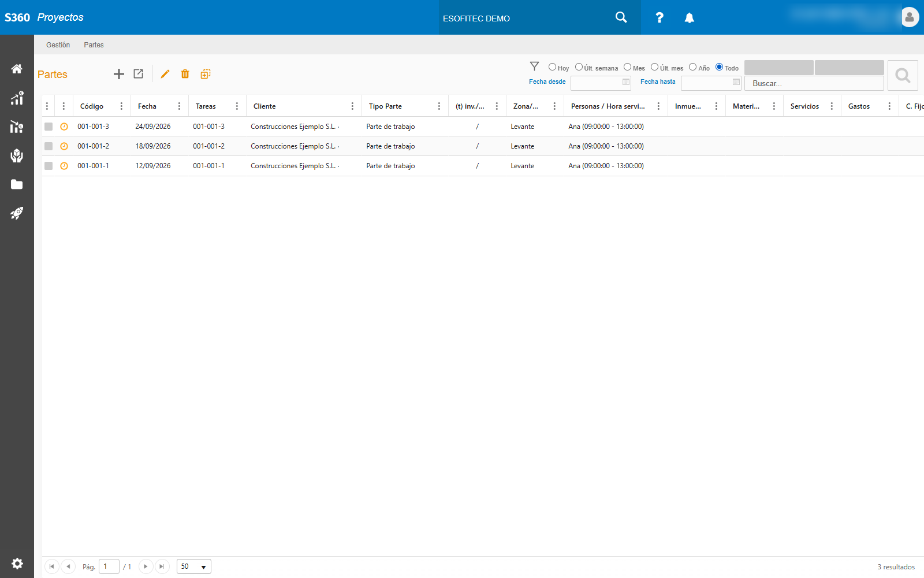Click clock status icon for 001-001-3
Screen dimensions: 924x578
64,127
